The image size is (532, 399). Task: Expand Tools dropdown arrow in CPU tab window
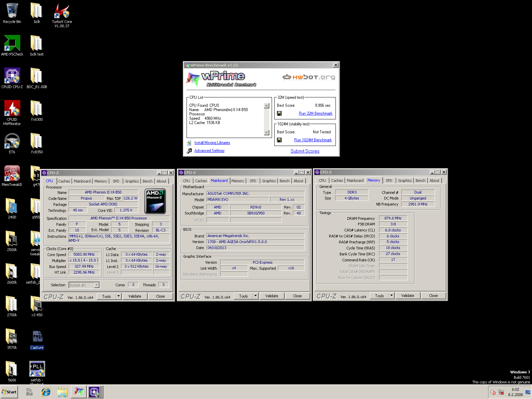pyautogui.click(x=118, y=296)
